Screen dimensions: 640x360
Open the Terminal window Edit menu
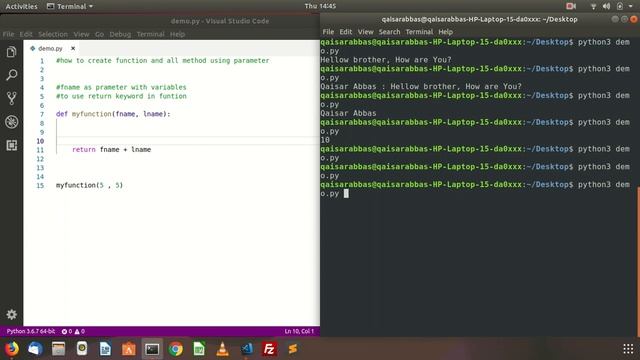pyautogui.click(x=345, y=32)
